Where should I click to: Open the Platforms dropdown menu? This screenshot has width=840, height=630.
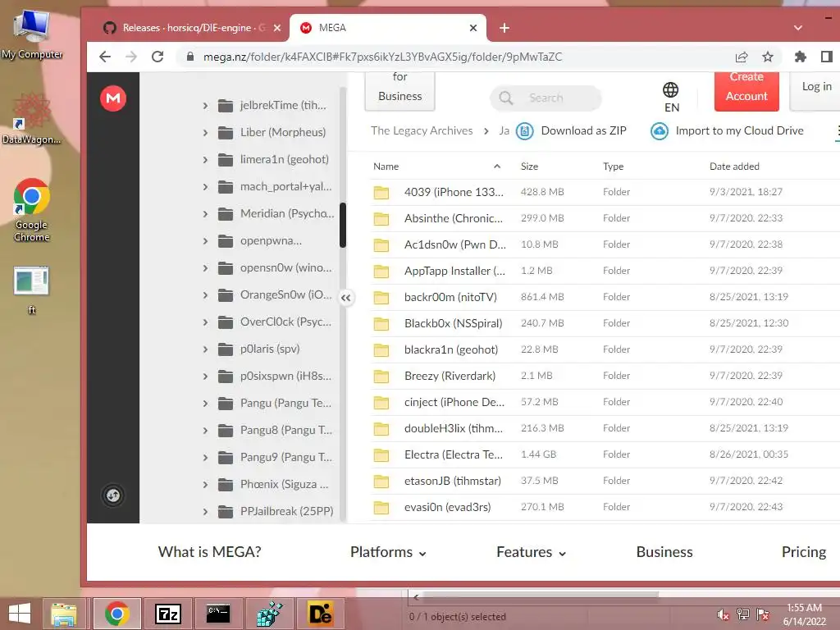pyautogui.click(x=388, y=552)
